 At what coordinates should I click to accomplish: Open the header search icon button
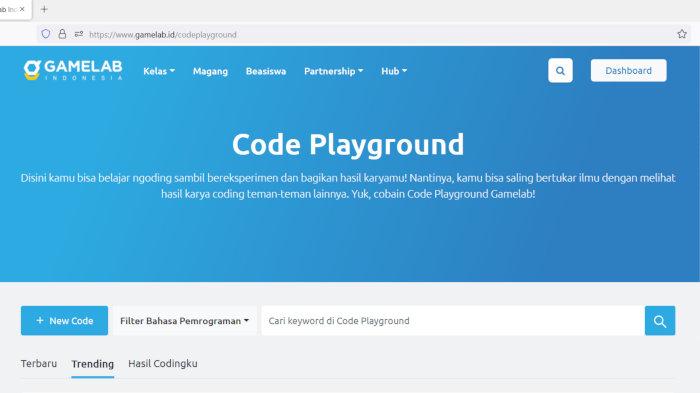(x=560, y=71)
